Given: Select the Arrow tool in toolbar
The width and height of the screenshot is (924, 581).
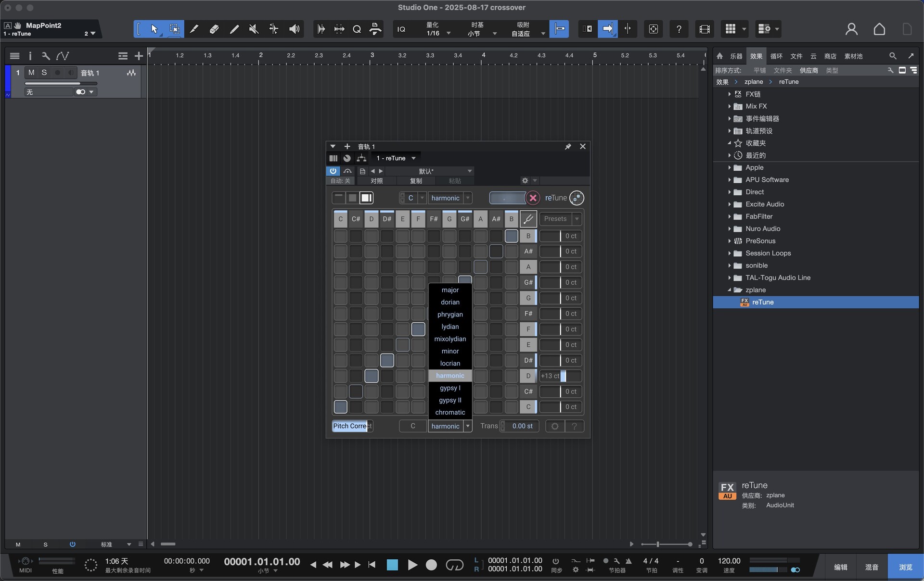Looking at the screenshot, I should [154, 29].
